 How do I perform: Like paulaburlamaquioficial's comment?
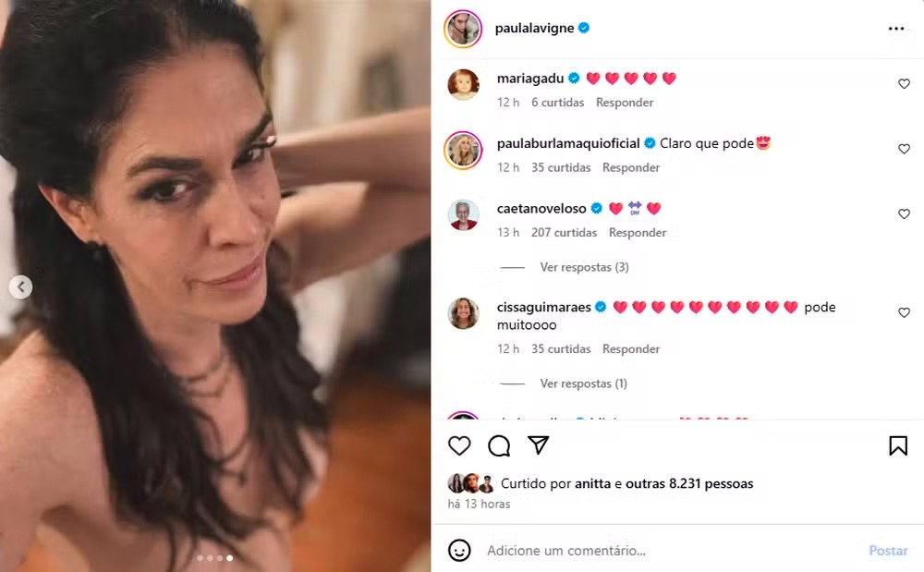point(904,149)
